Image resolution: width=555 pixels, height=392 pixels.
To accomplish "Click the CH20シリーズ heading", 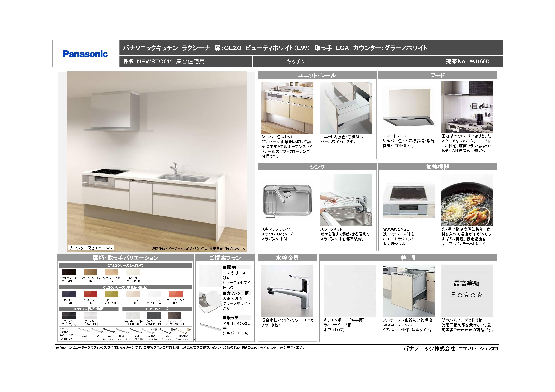I will (x=157, y=309).
